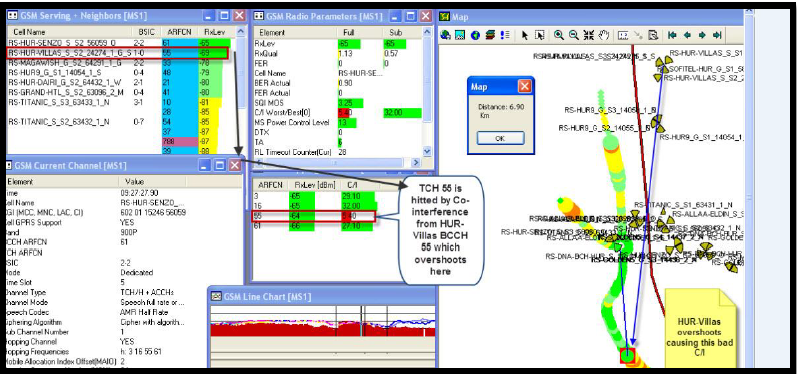Click the C/I Worst/Best row
The width and height of the screenshot is (797, 374).
[x=337, y=112]
